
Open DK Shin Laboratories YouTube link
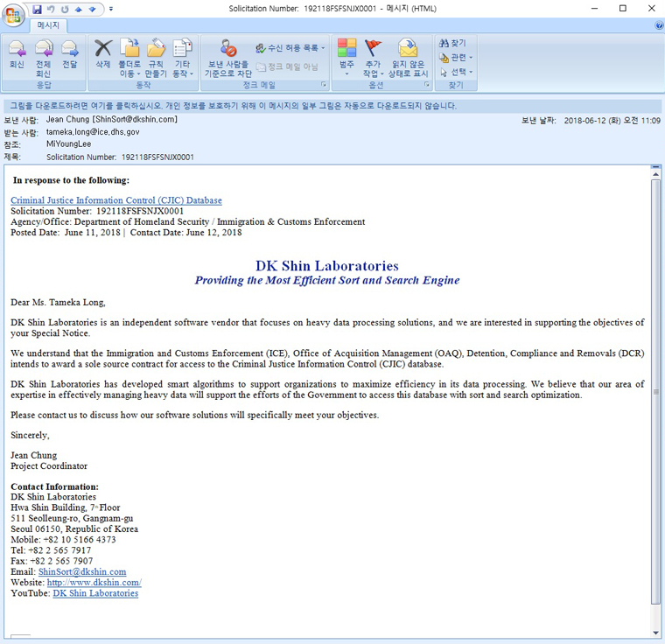click(x=95, y=593)
